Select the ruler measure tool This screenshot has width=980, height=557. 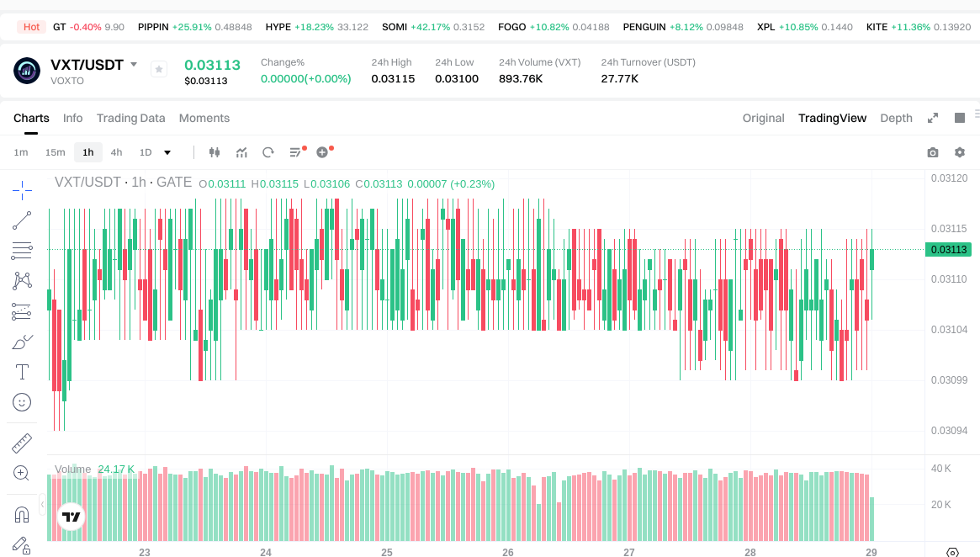tap(22, 443)
